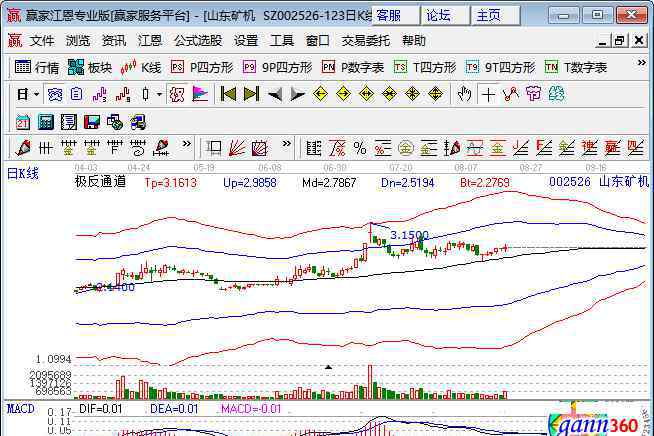Open the 公式选股 menu
Screen dimensions: 654x436
click(x=198, y=41)
